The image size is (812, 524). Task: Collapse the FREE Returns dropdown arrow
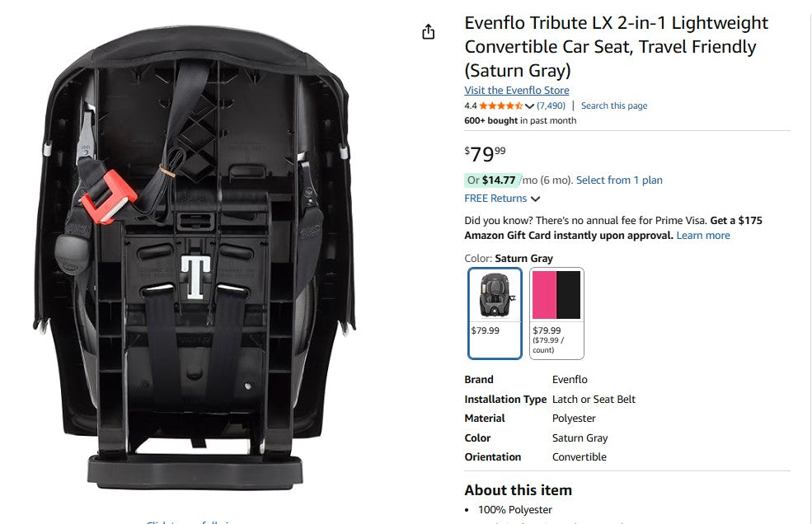pos(534,198)
